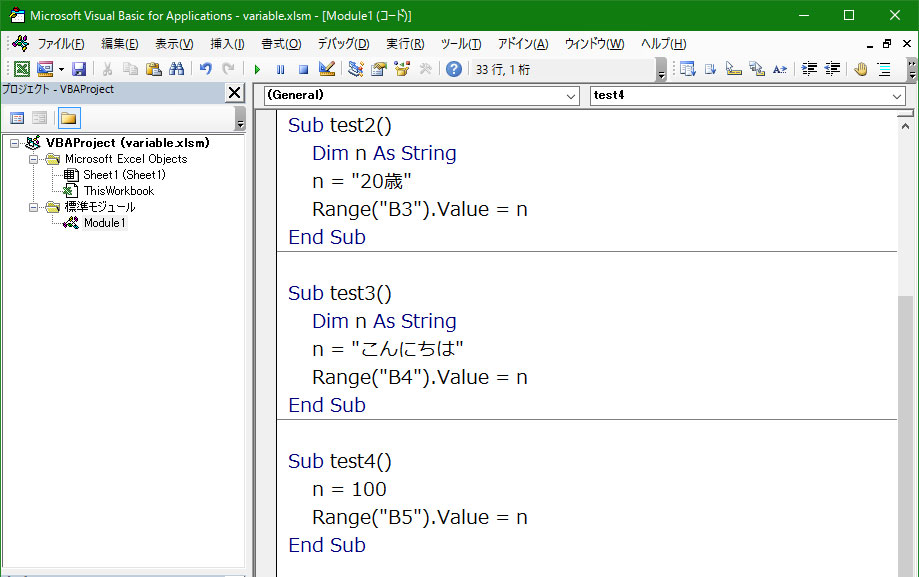Open the 書式(O) menu
This screenshot has width=919, height=577.
(x=281, y=44)
